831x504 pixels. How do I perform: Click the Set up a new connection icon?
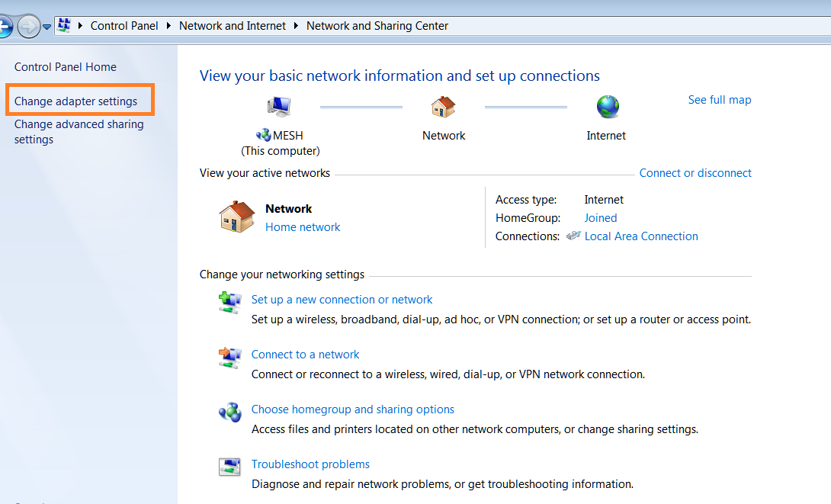click(229, 303)
